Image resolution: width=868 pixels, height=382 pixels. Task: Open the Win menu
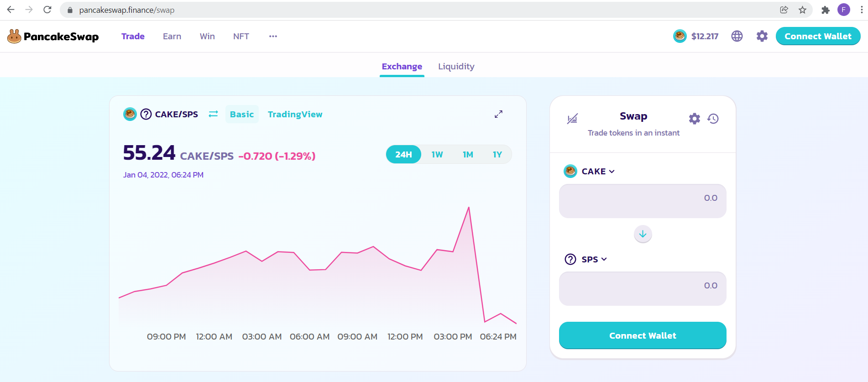[207, 36]
